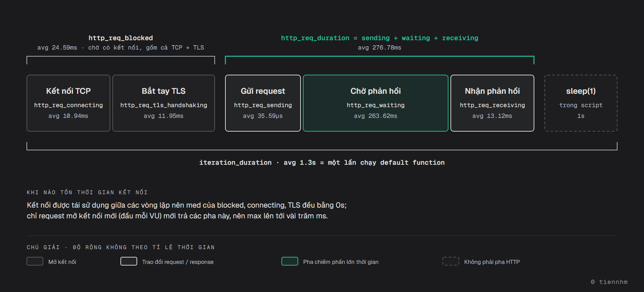This screenshot has width=644, height=292.
Task: Click the 'avg 35.59µs' value
Action: click(x=263, y=116)
